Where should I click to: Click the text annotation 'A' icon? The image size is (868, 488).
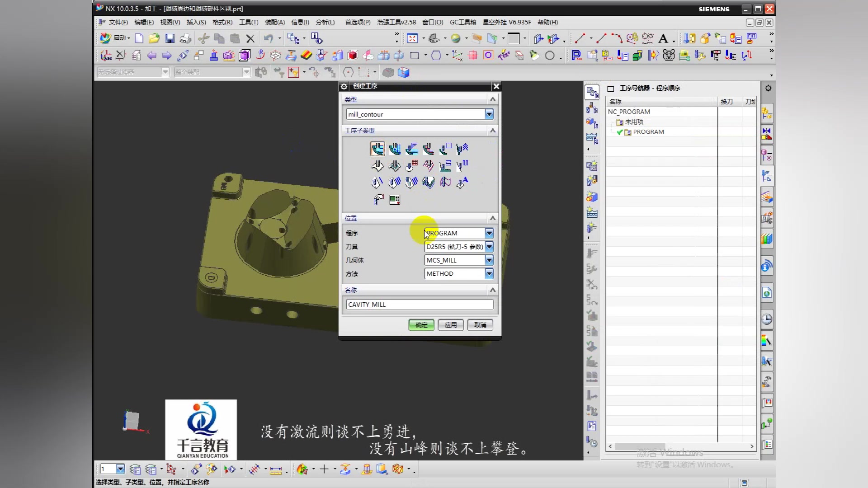663,38
